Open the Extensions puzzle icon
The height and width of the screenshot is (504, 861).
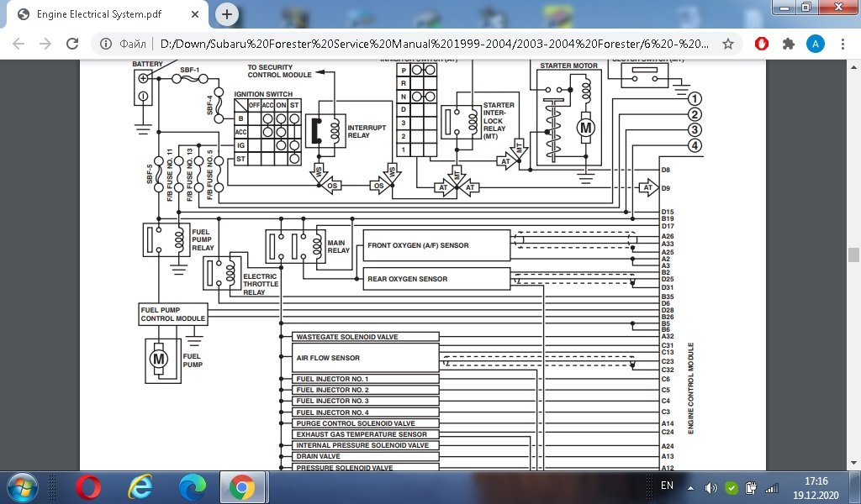point(789,44)
